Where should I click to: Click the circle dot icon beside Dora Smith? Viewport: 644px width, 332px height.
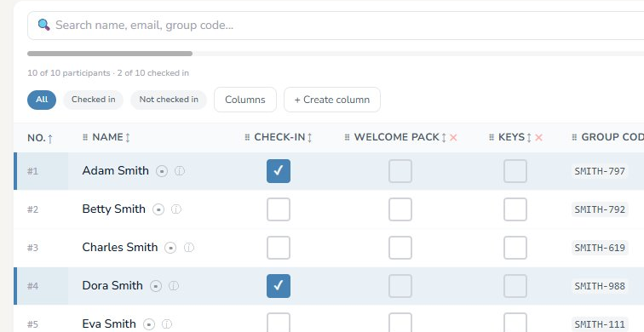tap(156, 286)
